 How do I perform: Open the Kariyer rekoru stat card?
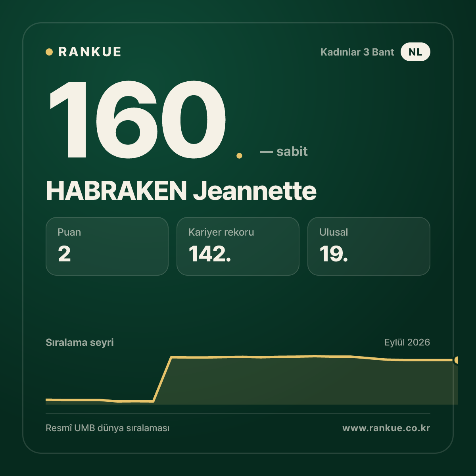[238, 246]
